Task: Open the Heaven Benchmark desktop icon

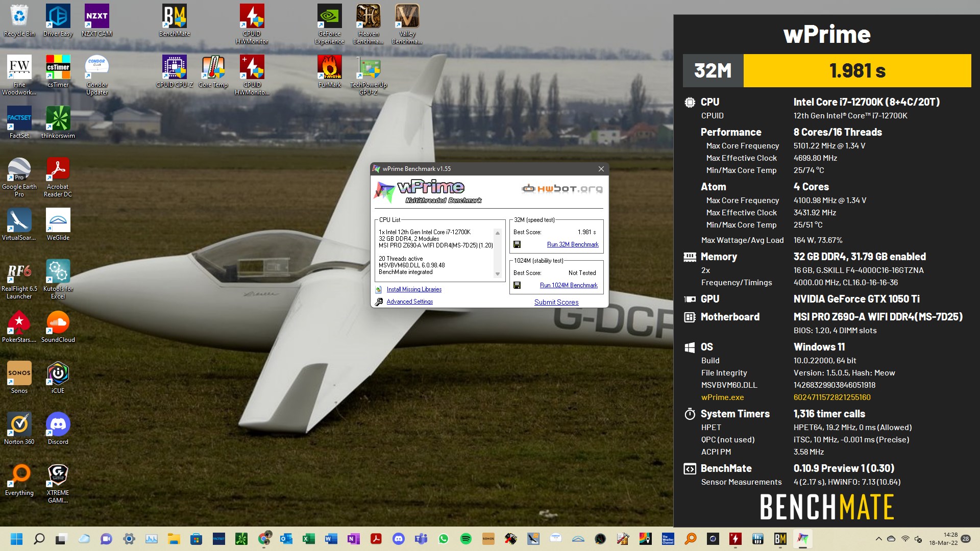Action: point(369,24)
